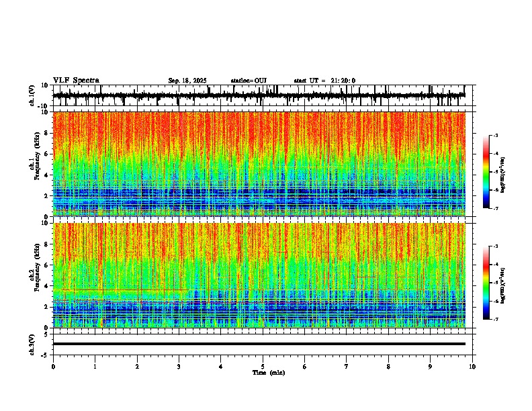Click the "8" kHz tick of ch.2 panel
The width and height of the screenshot is (532, 411).
pos(46,244)
